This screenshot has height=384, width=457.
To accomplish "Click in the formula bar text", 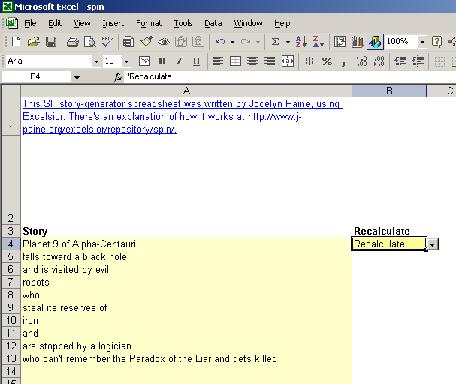I will (x=149, y=77).
